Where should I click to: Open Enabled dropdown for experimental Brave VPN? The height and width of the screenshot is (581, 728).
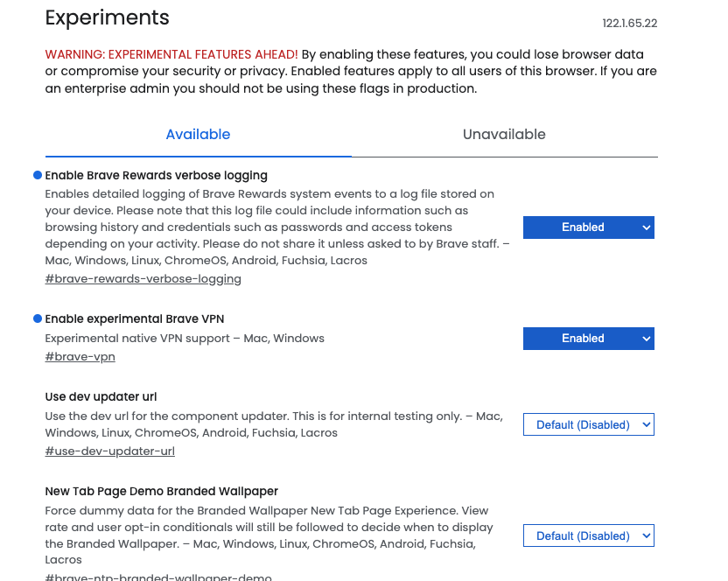click(588, 339)
